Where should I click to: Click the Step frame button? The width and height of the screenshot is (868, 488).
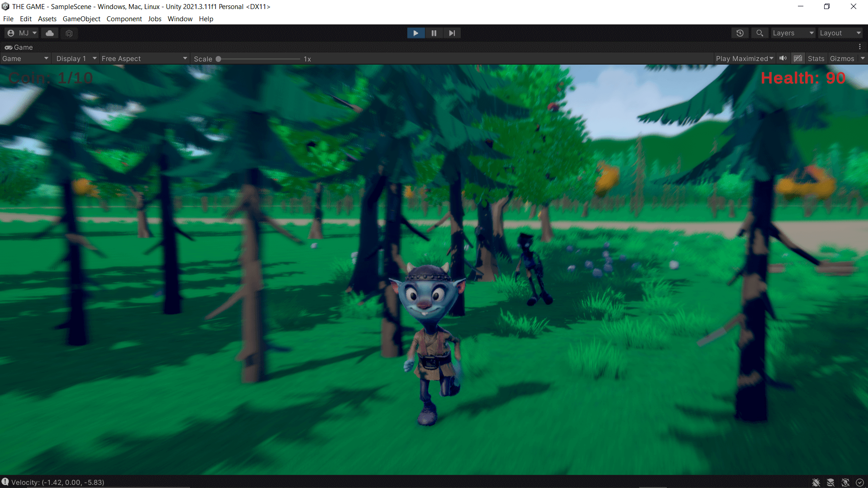point(452,33)
